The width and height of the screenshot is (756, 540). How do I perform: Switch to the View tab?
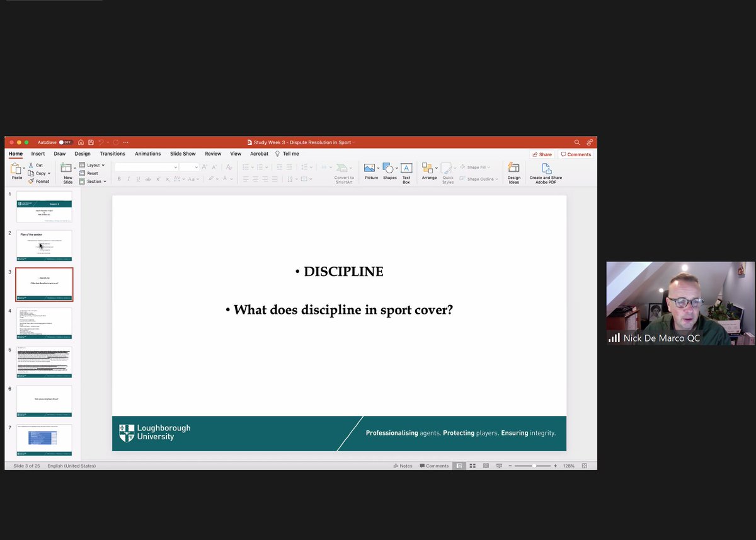pos(236,154)
